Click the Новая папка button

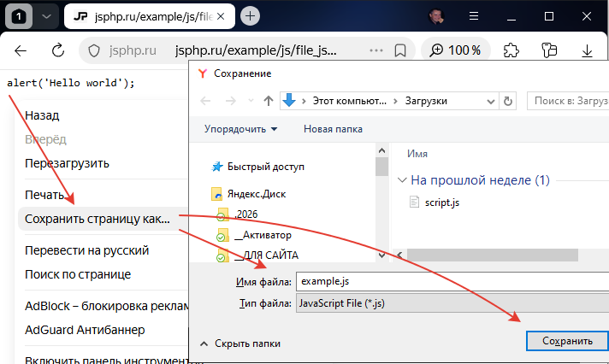pyautogui.click(x=333, y=129)
